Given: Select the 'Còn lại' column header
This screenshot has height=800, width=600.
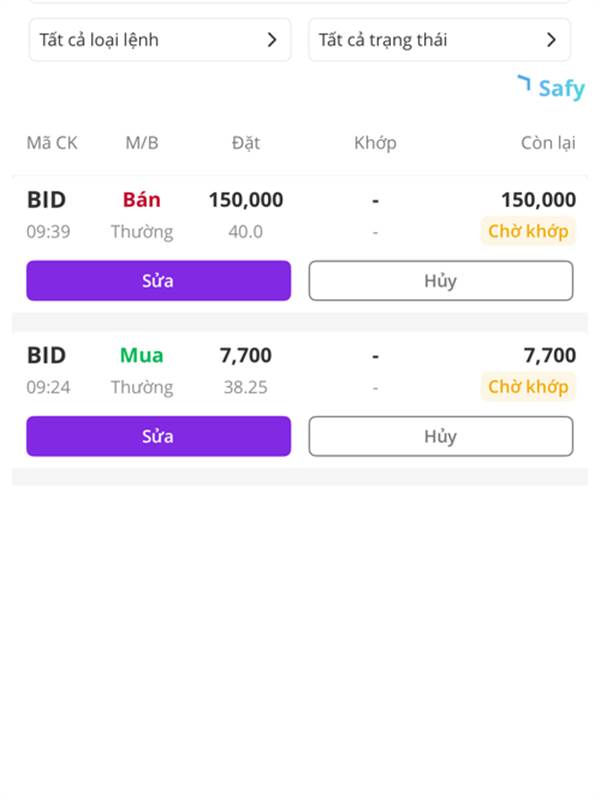Looking at the screenshot, I should pyautogui.click(x=548, y=143).
